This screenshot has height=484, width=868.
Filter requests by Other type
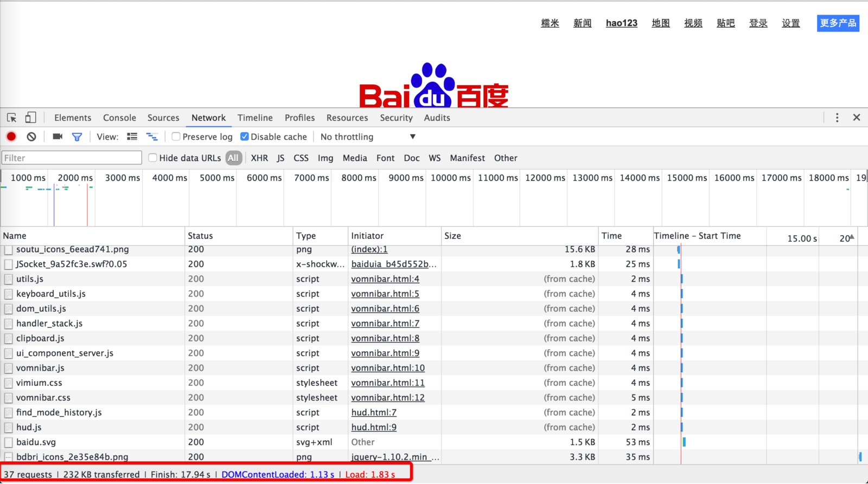[x=506, y=158]
